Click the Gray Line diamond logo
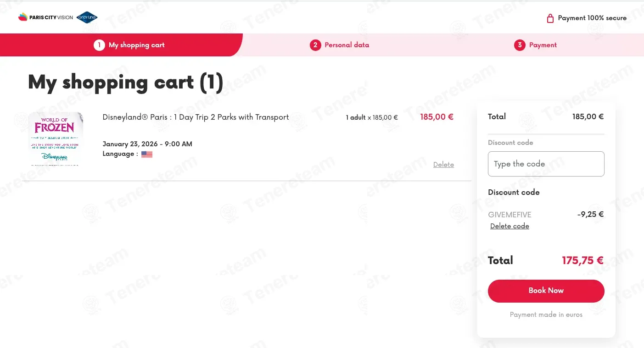 click(87, 17)
